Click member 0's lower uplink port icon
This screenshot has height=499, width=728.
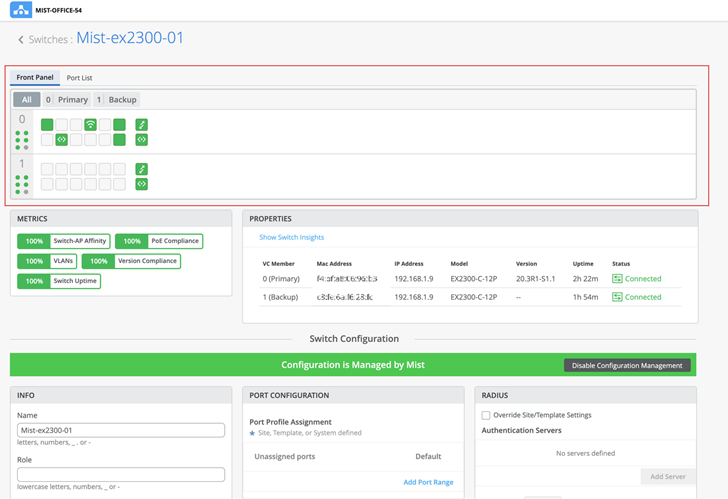pyautogui.click(x=142, y=140)
